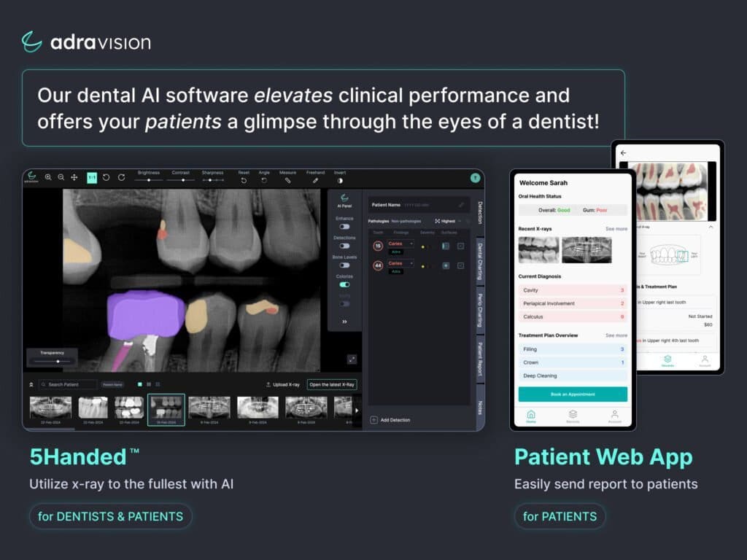Switch to the Non-pathologies tab
The width and height of the screenshot is (747, 560).
tap(406, 221)
